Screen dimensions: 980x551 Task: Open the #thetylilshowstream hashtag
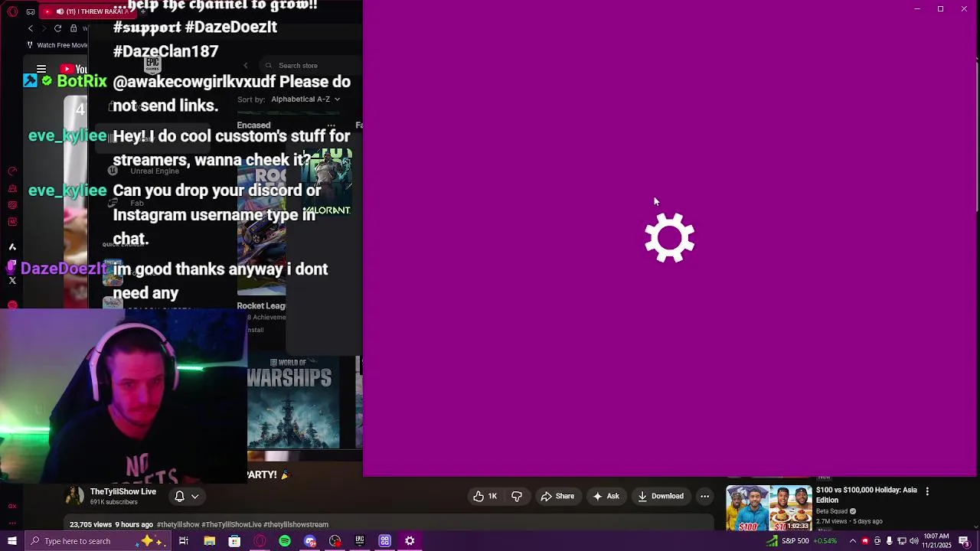click(296, 524)
